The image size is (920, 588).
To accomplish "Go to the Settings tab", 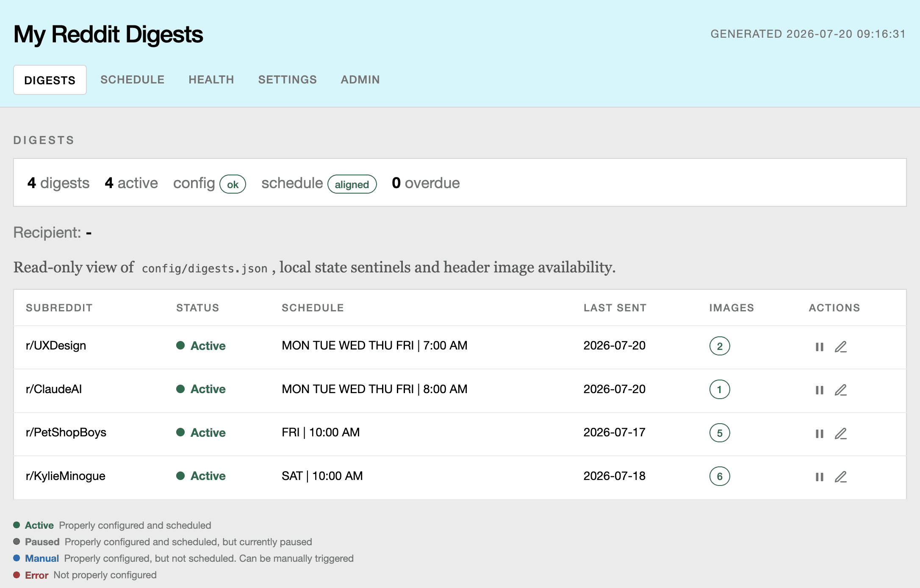I will 288,80.
